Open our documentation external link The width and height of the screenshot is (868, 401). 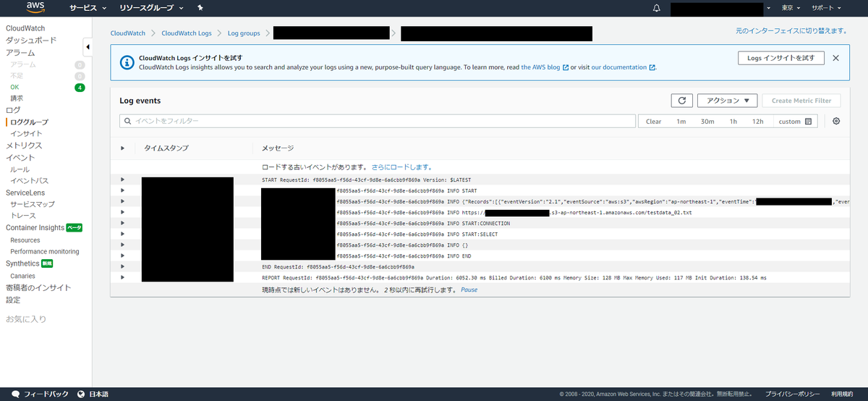pyautogui.click(x=624, y=67)
